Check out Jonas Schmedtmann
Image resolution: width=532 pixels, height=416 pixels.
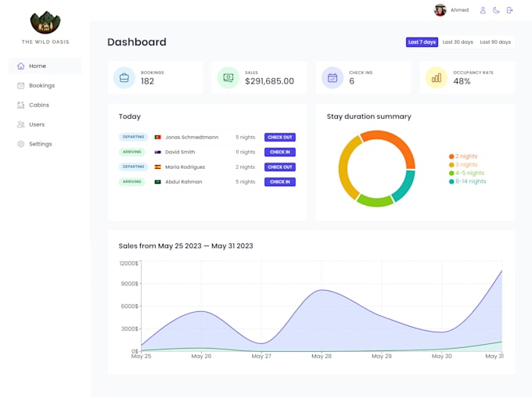click(280, 138)
